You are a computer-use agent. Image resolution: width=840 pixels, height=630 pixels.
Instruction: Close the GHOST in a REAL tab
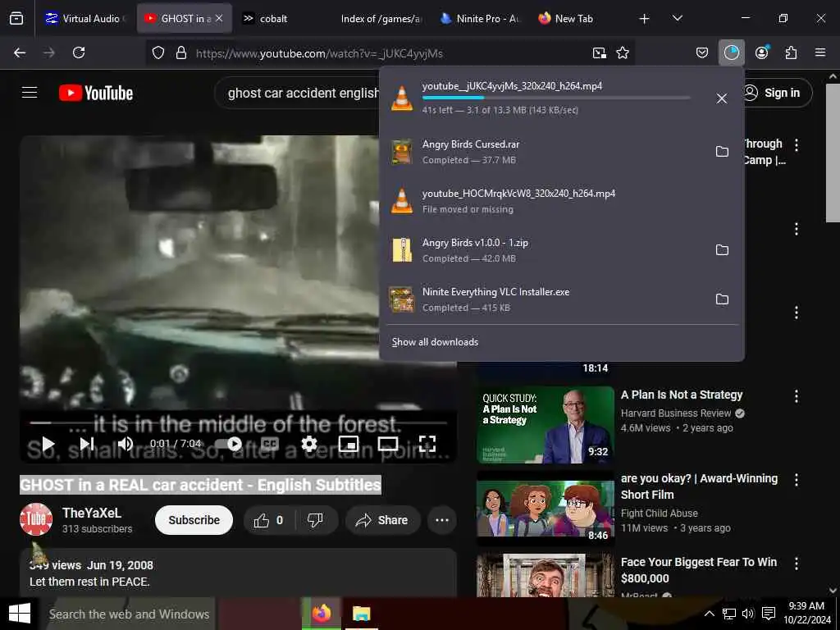pos(219,18)
